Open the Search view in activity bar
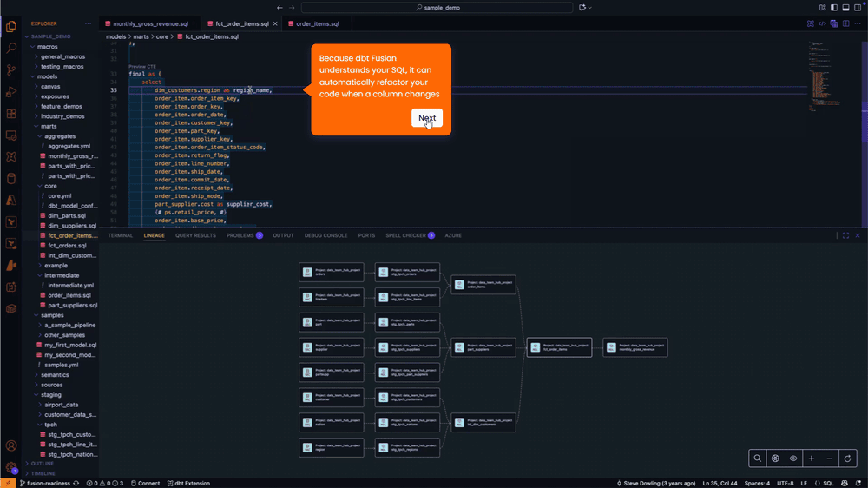The image size is (868, 488). 11,49
